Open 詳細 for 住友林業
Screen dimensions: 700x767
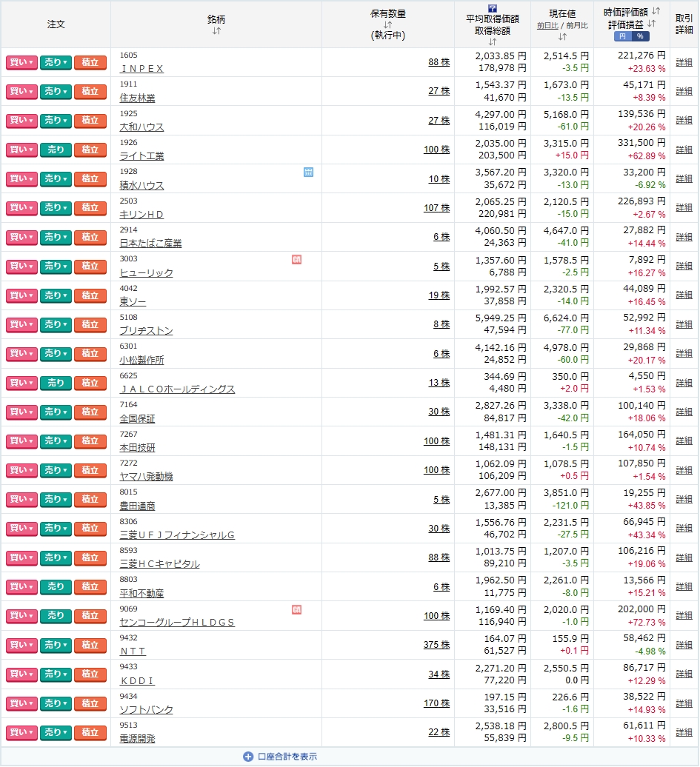click(x=684, y=91)
